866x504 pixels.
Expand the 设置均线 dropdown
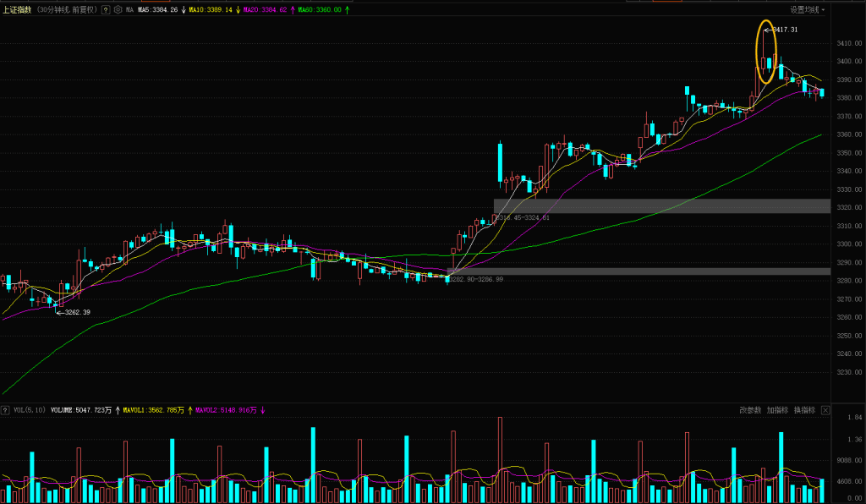pyautogui.click(x=808, y=9)
